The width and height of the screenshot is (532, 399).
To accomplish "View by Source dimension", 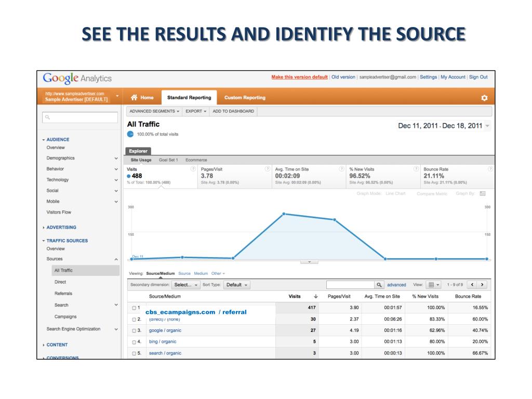I will point(184,273).
